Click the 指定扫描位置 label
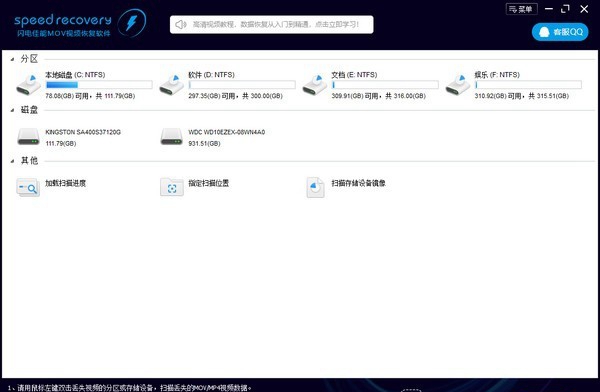The width and height of the screenshot is (600, 392). coord(209,183)
